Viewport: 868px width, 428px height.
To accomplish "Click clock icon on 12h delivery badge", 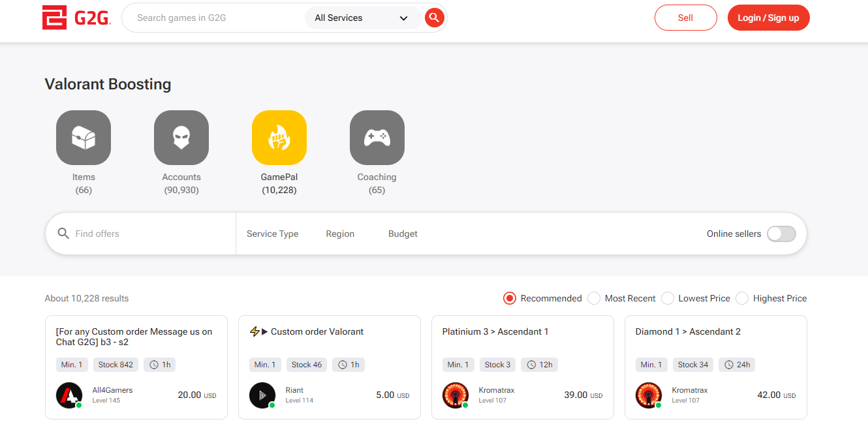I will tap(531, 365).
